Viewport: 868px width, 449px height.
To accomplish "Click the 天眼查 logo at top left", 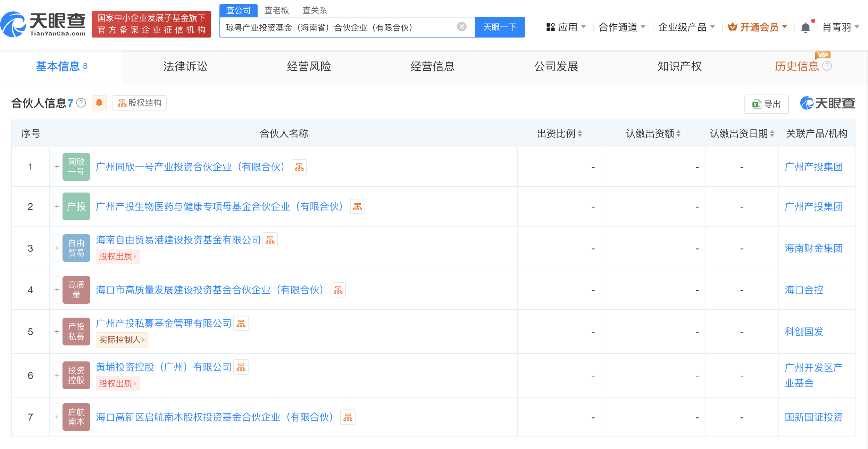I will coord(43,24).
